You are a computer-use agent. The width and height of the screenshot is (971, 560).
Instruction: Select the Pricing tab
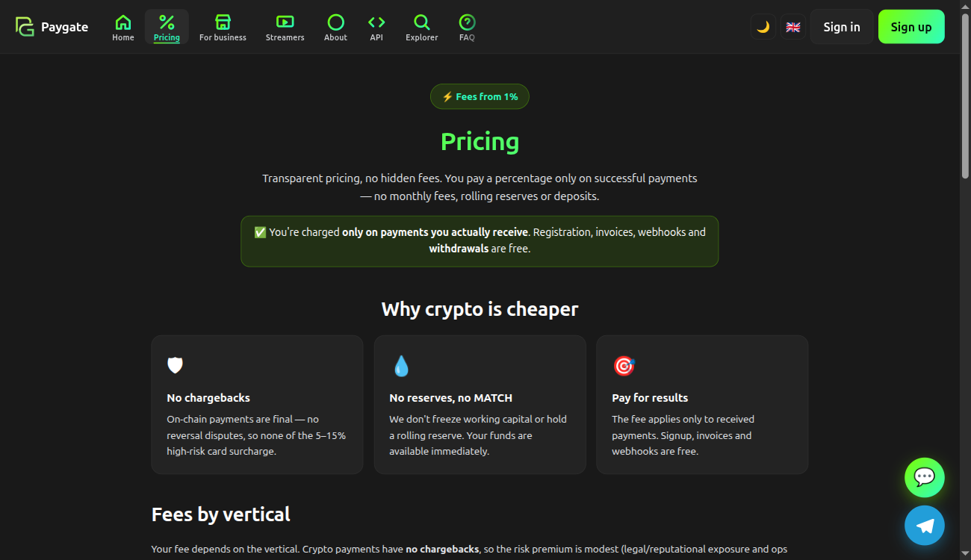[x=167, y=27]
